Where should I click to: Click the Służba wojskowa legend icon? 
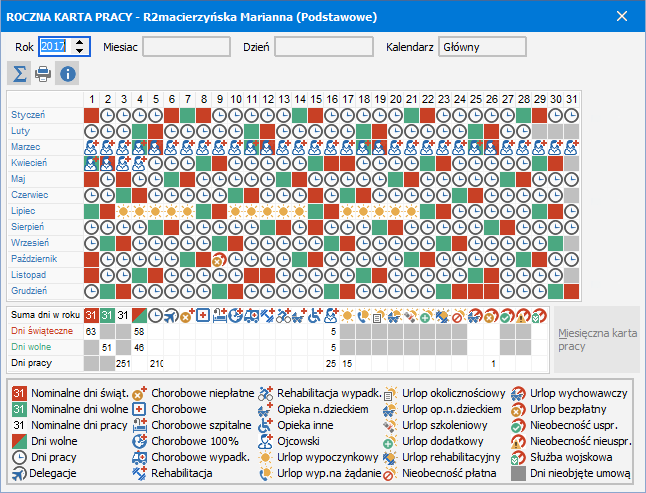pos(517,457)
